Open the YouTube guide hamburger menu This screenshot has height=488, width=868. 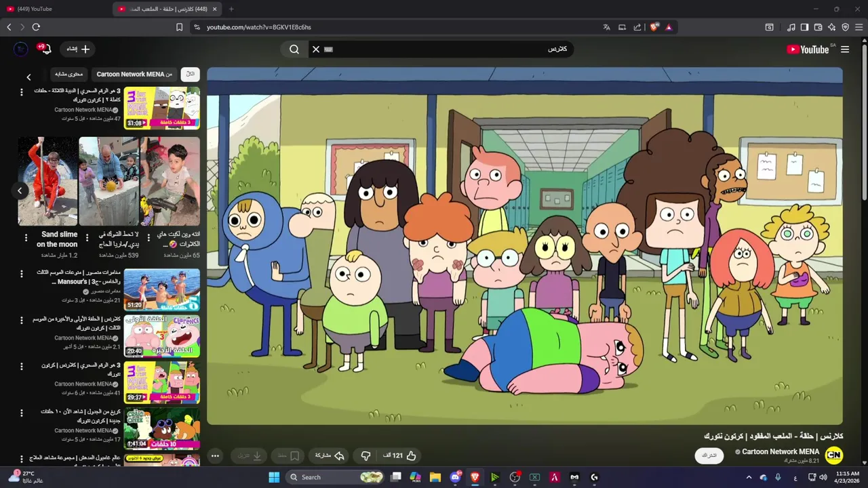(845, 49)
